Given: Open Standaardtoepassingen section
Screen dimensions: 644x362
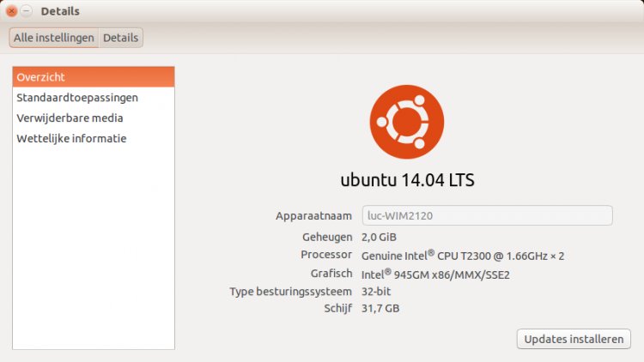Looking at the screenshot, I should 94,98.
